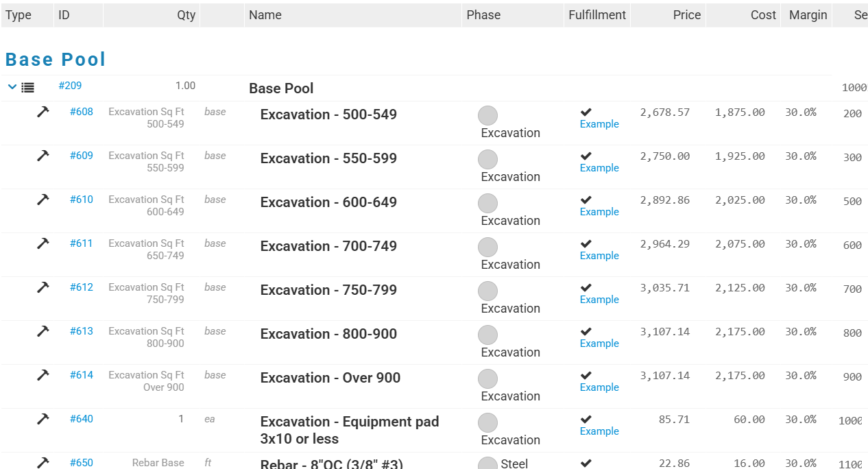
Task: Click the bold Base Pool row name
Action: pyautogui.click(x=281, y=88)
